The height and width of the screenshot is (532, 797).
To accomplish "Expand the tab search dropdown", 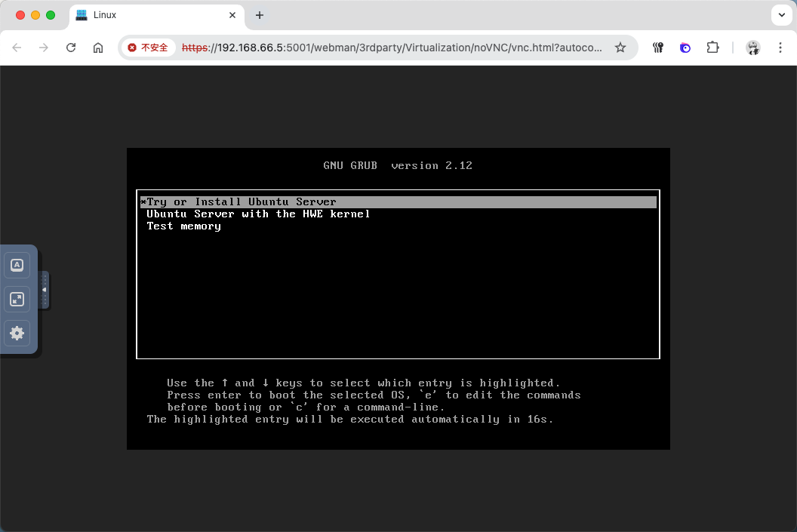I will tap(782, 15).
